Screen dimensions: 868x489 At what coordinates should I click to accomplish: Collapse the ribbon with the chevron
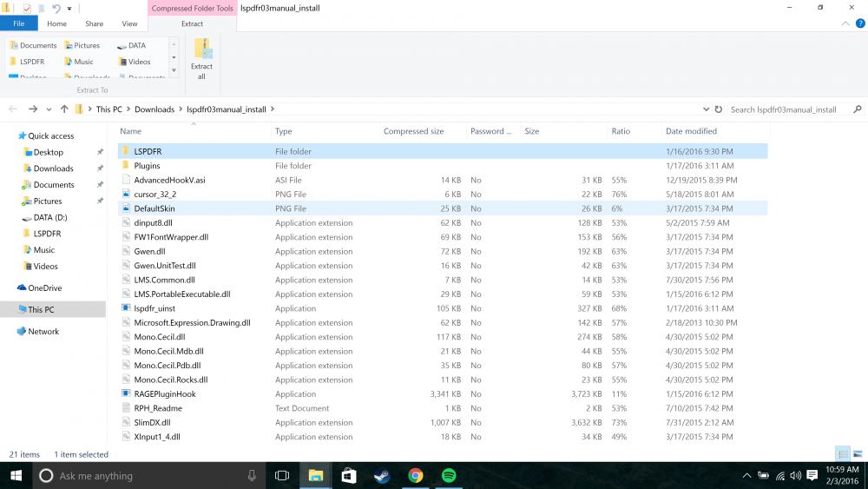click(845, 23)
